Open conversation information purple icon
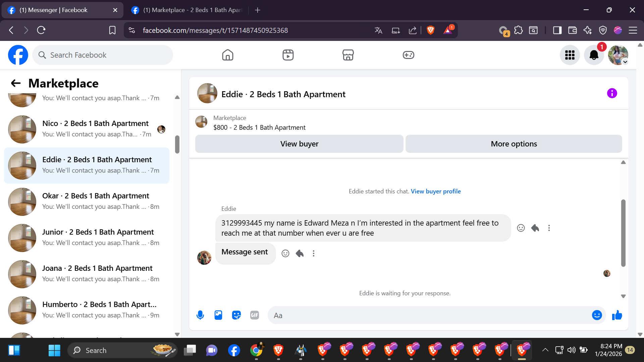Viewport: 644px width, 362px height. tap(612, 93)
